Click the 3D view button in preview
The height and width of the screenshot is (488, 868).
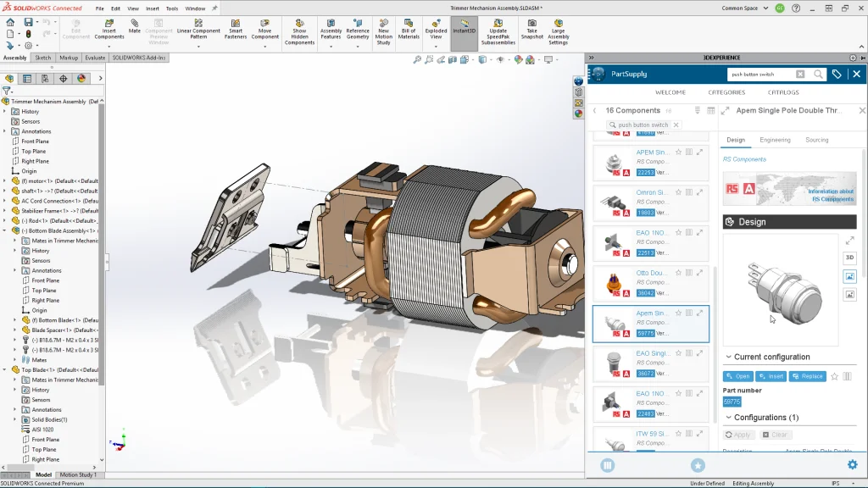849,258
